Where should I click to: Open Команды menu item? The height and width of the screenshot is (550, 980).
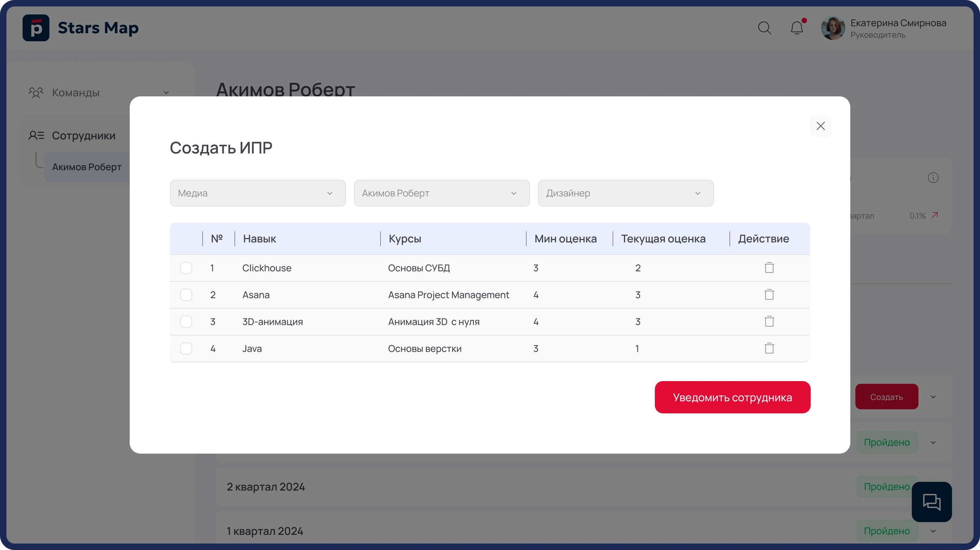click(75, 93)
